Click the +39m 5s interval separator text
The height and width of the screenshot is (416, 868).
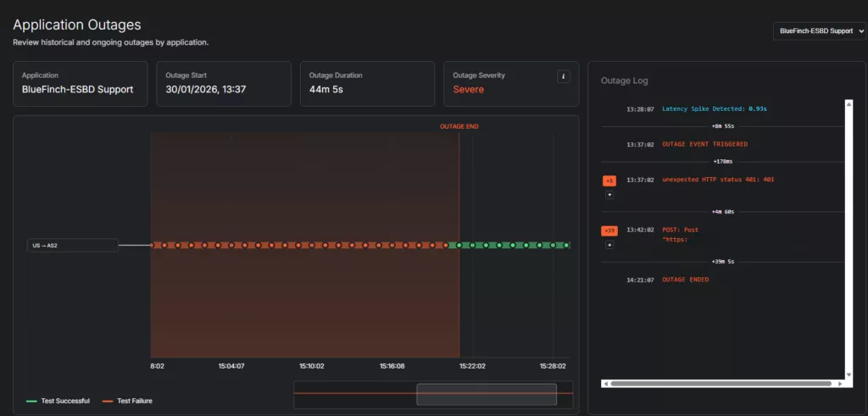pyautogui.click(x=722, y=261)
